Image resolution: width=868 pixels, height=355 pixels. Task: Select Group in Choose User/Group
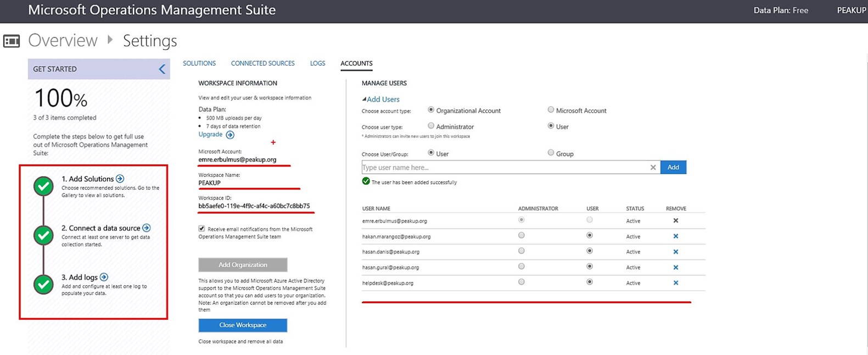(x=551, y=153)
